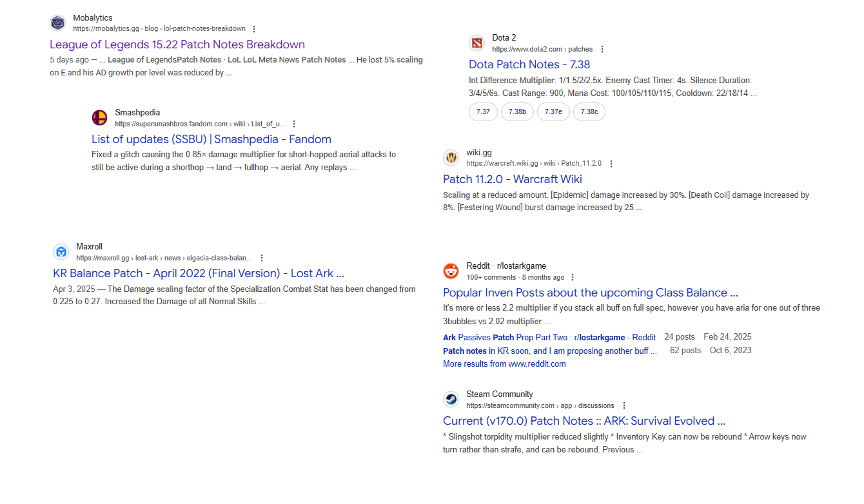Click the Dota 2 site favicon
Viewport: 864px width, 504px height.
pos(477,43)
